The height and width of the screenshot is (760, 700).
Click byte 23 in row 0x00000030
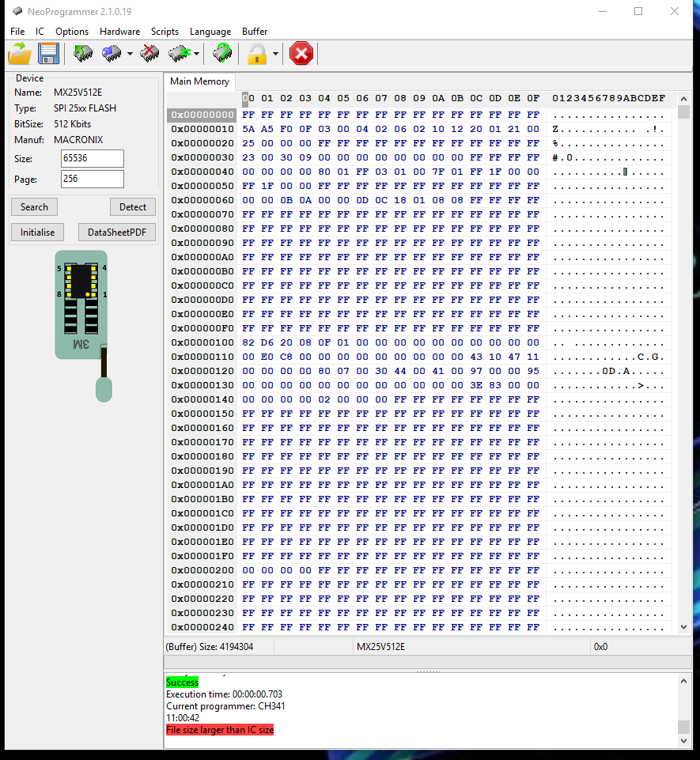click(248, 157)
